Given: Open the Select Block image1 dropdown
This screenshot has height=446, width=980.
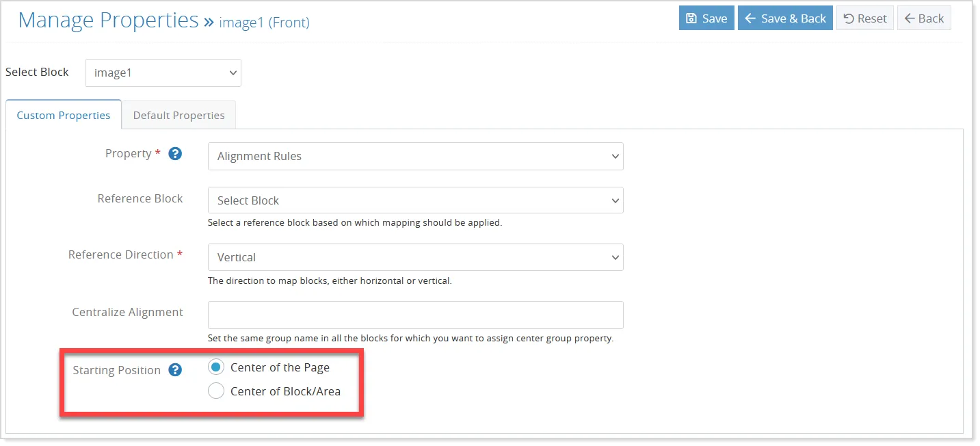Looking at the screenshot, I should click(163, 73).
